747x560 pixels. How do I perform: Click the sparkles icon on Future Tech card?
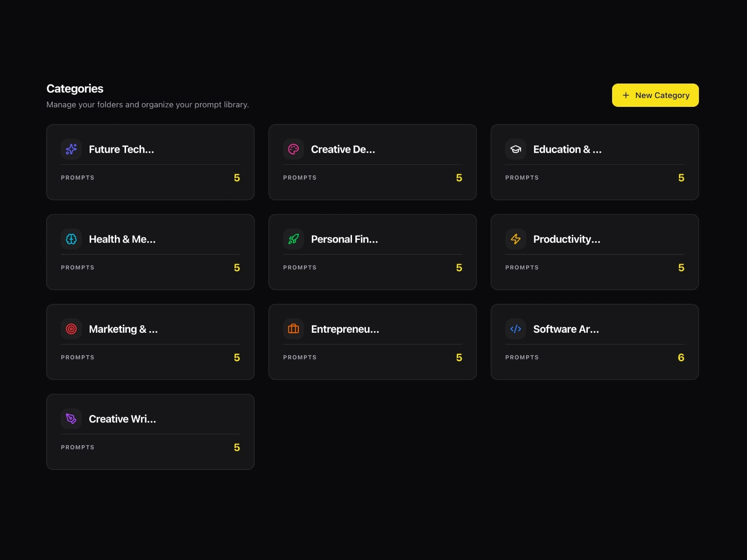(71, 149)
